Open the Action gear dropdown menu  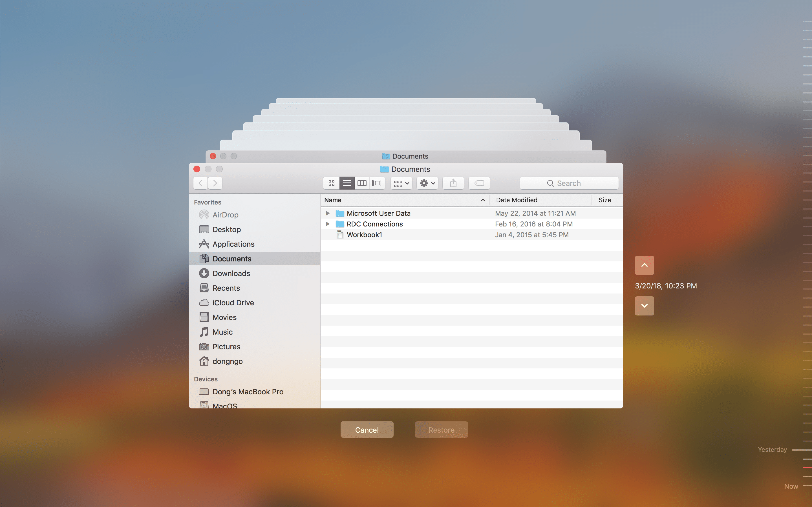427,183
